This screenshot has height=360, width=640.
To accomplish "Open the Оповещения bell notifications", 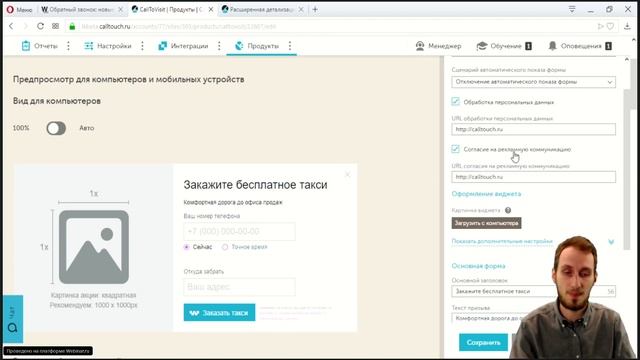I will (580, 46).
